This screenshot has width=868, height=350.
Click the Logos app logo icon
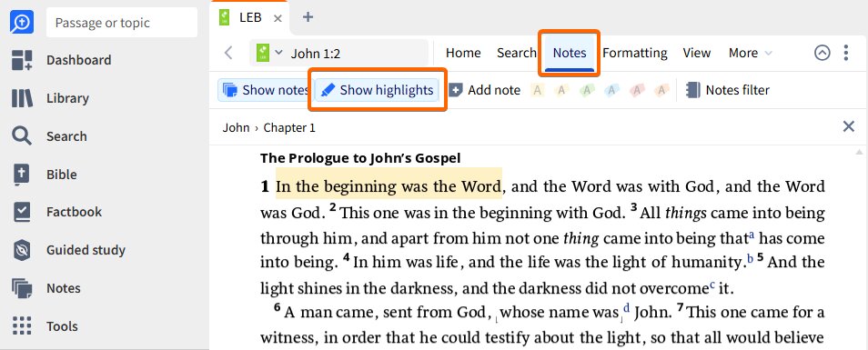click(x=22, y=23)
